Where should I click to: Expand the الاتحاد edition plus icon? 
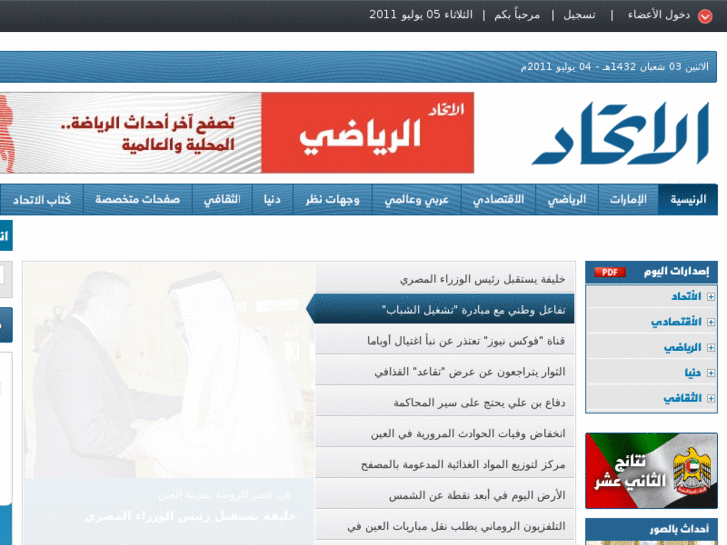711,297
